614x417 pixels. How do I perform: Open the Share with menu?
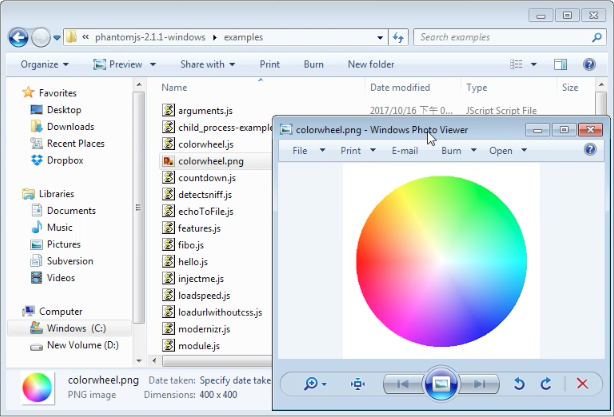(208, 64)
